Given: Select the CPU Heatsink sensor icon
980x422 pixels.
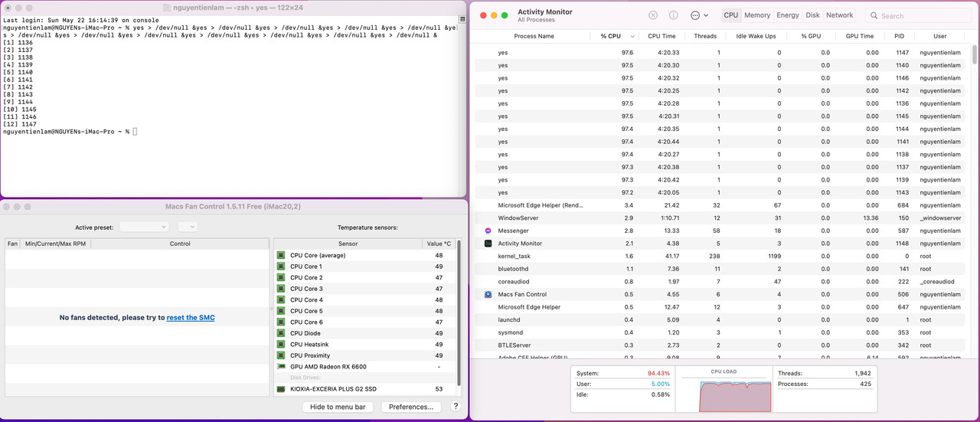Looking at the screenshot, I should click(280, 345).
